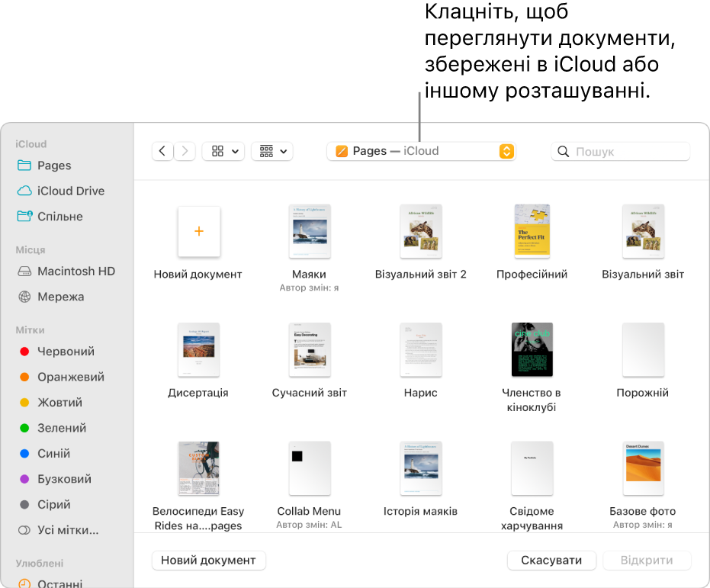Open the Спільне shared folder
710x588 pixels.
point(50,217)
